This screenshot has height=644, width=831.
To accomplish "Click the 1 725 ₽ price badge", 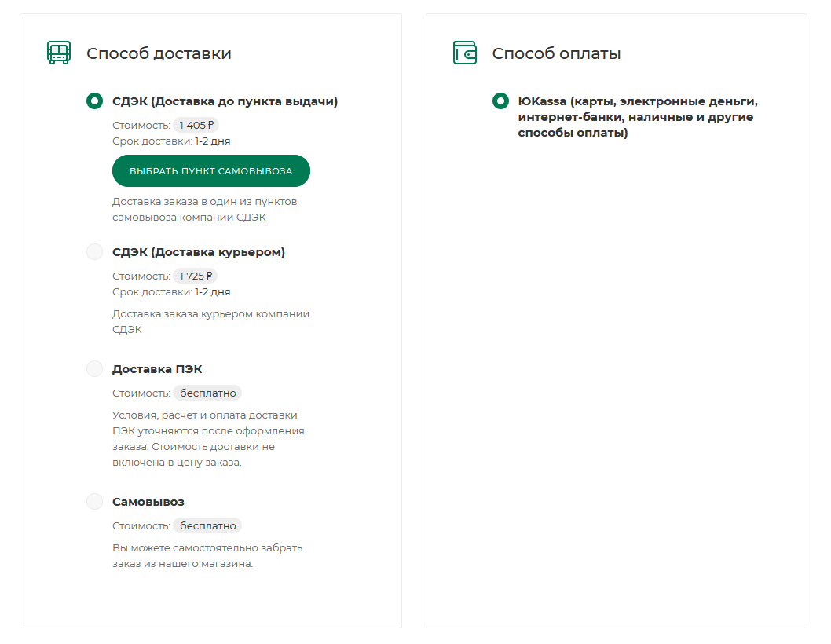I will (196, 276).
